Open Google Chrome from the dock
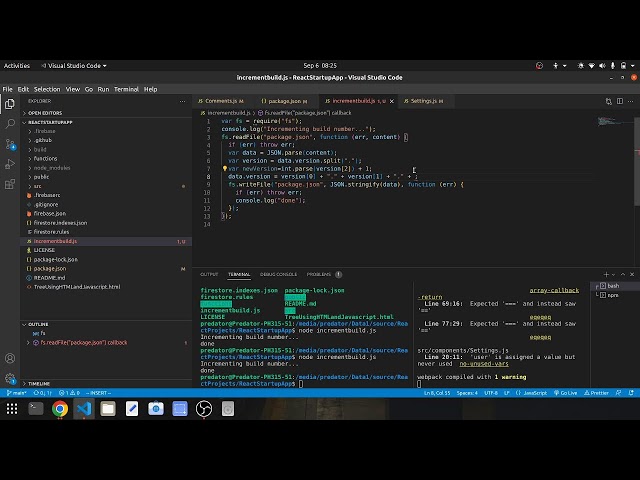Viewport: 640px width, 480px height. click(60, 409)
